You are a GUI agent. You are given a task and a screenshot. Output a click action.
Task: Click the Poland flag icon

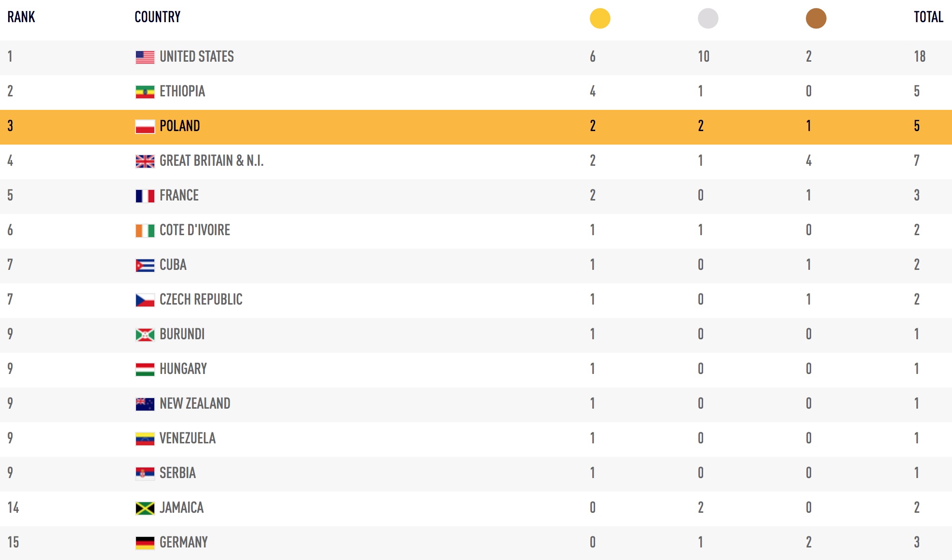145,126
